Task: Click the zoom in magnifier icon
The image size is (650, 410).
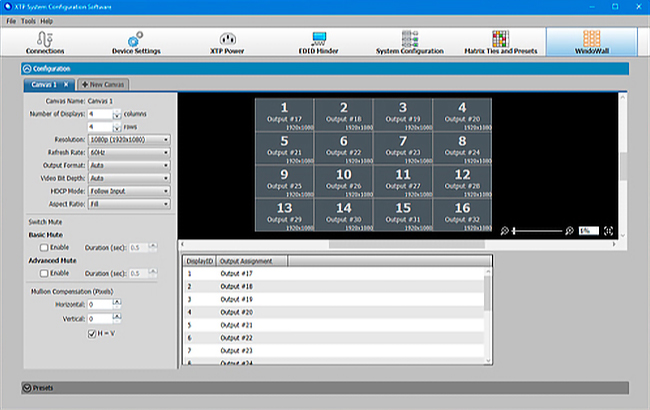Action: tap(569, 230)
